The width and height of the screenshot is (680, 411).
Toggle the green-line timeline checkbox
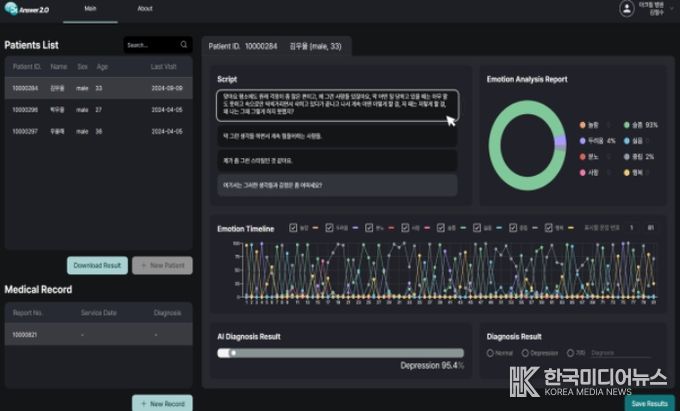(x=441, y=228)
